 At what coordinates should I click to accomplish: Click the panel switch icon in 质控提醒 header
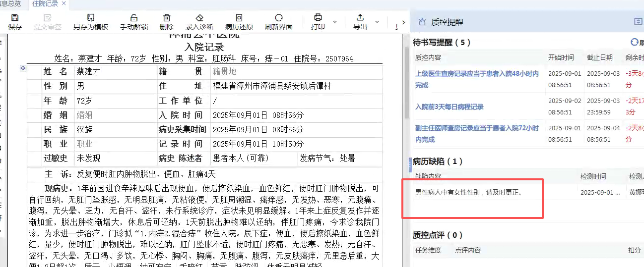pyautogui.click(x=638, y=22)
